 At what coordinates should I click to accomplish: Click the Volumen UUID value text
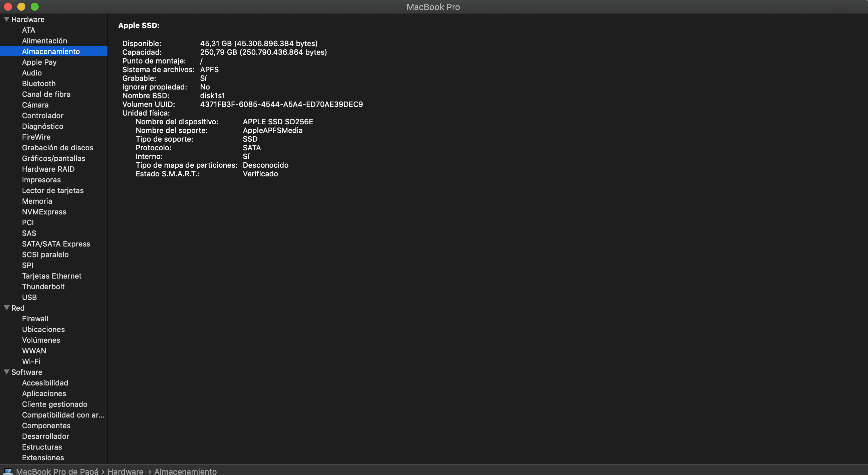[x=281, y=105]
